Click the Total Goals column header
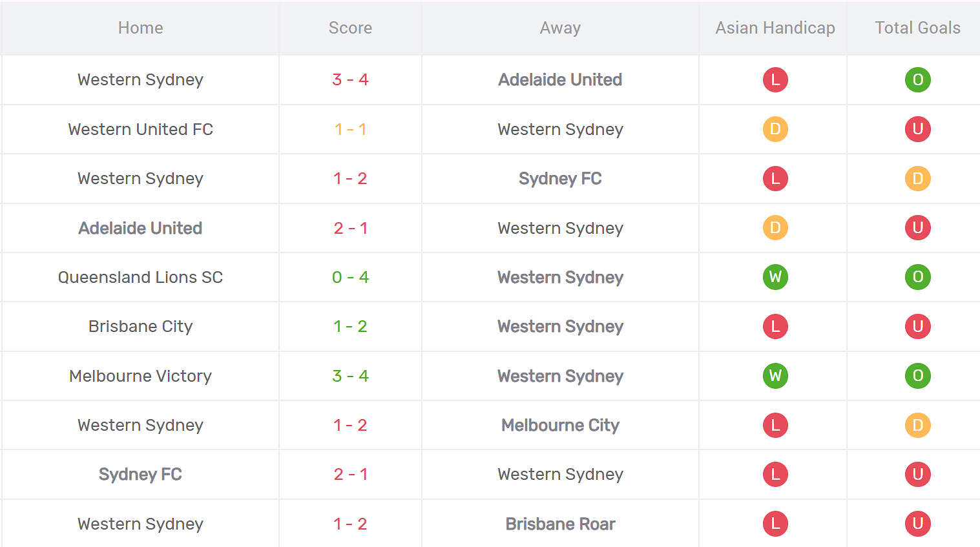This screenshot has width=980, height=547. coord(917,28)
